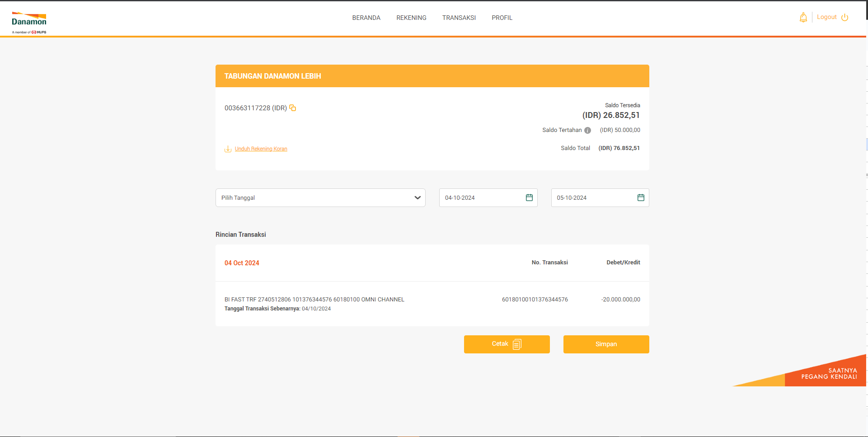The height and width of the screenshot is (437, 868).
Task: Click the debit amount -20.000.000,00
Action: click(620, 300)
